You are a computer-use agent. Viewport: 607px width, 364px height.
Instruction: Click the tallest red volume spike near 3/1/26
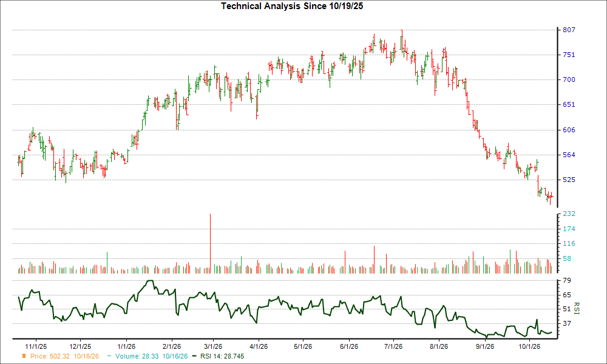pos(210,243)
